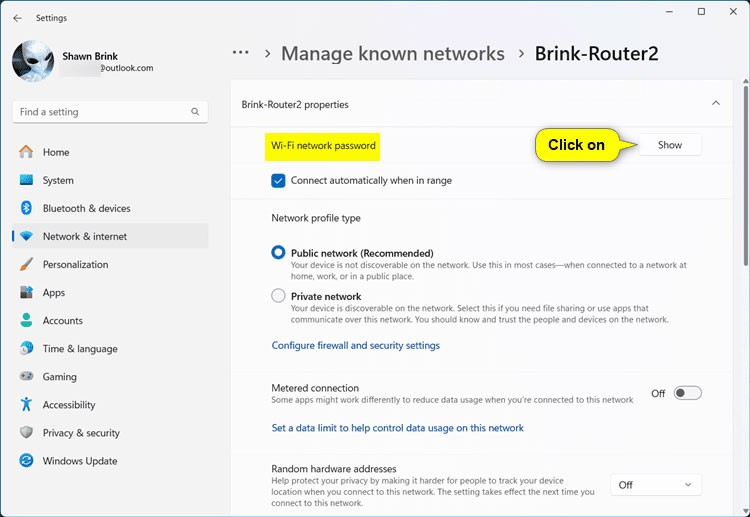
Task: Show the Wi-Fi network password
Action: (x=669, y=145)
